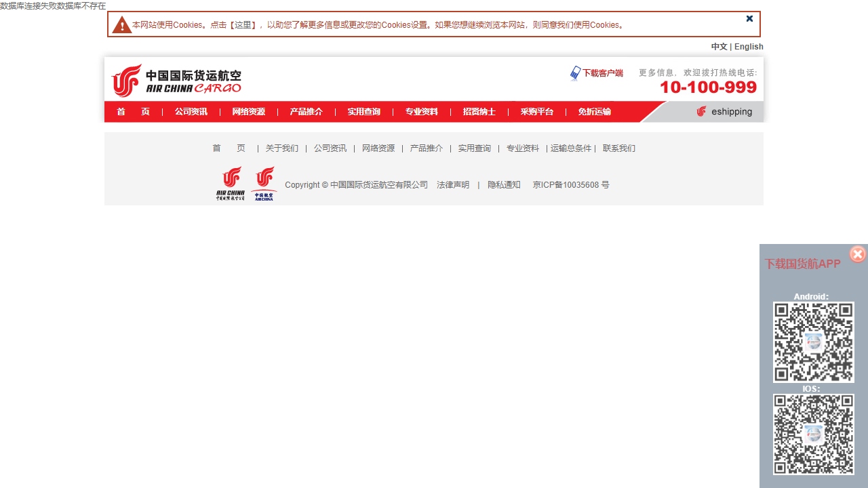Open 网络资源 in the red navigation bar
The width and height of the screenshot is (868, 488).
pos(249,112)
